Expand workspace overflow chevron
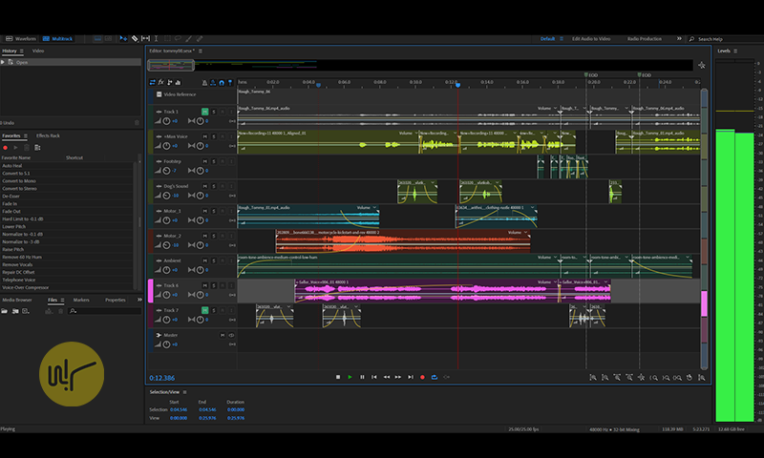Viewport: 764px width, 458px height. coord(679,38)
